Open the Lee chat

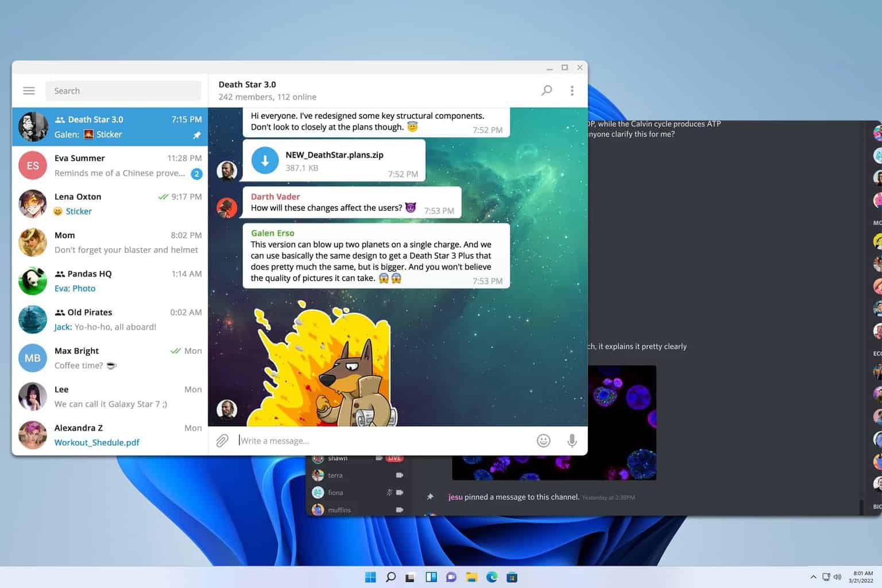click(x=110, y=397)
